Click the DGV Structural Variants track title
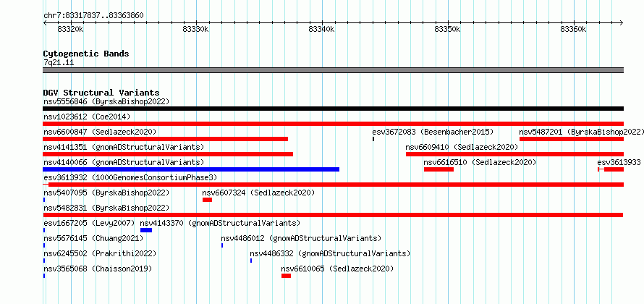Viewport: 644px width, 304px height. tap(101, 93)
